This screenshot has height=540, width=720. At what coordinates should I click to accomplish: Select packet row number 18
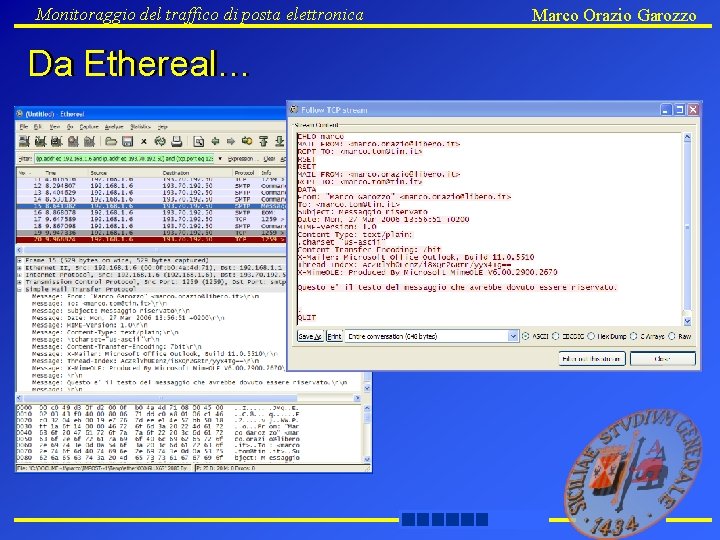(x=152, y=226)
